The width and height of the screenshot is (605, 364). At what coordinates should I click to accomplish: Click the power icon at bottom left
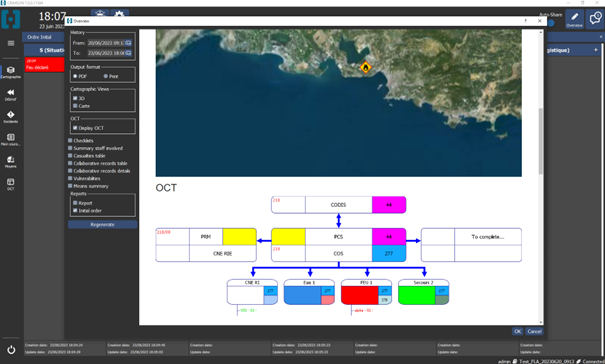[x=11, y=350]
